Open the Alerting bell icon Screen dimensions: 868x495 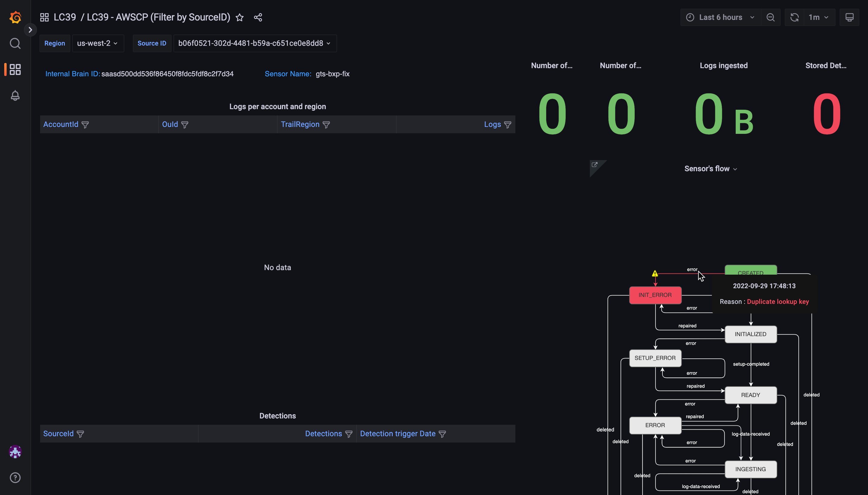tap(15, 96)
